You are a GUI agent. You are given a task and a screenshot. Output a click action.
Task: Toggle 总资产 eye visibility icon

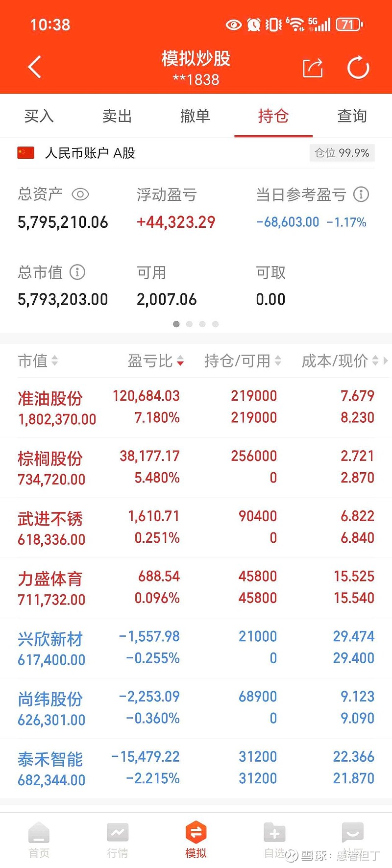pos(80,194)
